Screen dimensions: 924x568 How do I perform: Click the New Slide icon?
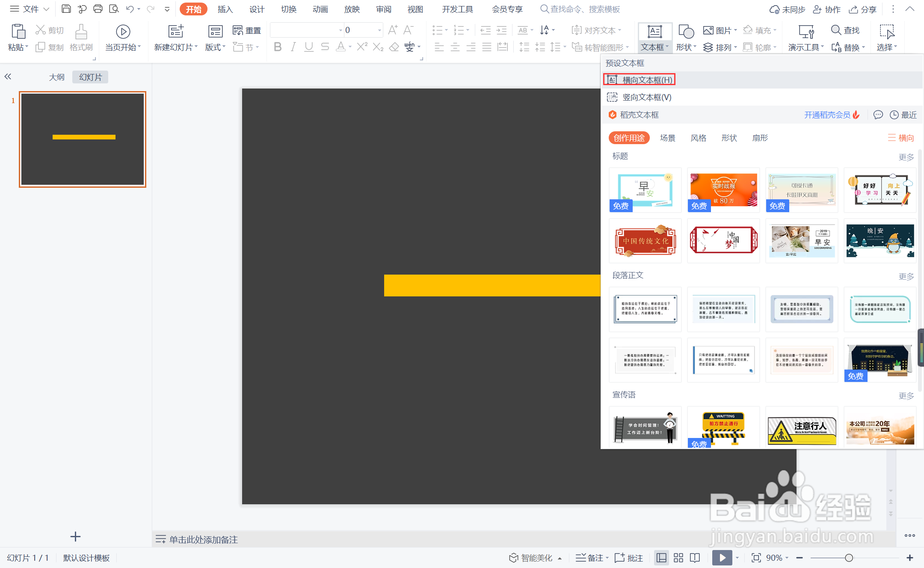176,32
